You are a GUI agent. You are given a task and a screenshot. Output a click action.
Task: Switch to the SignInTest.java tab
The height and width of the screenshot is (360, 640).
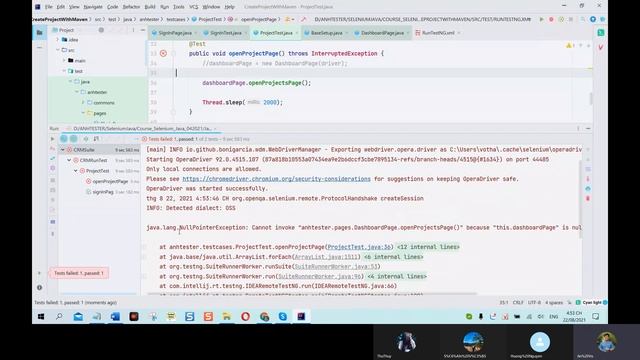225,33
